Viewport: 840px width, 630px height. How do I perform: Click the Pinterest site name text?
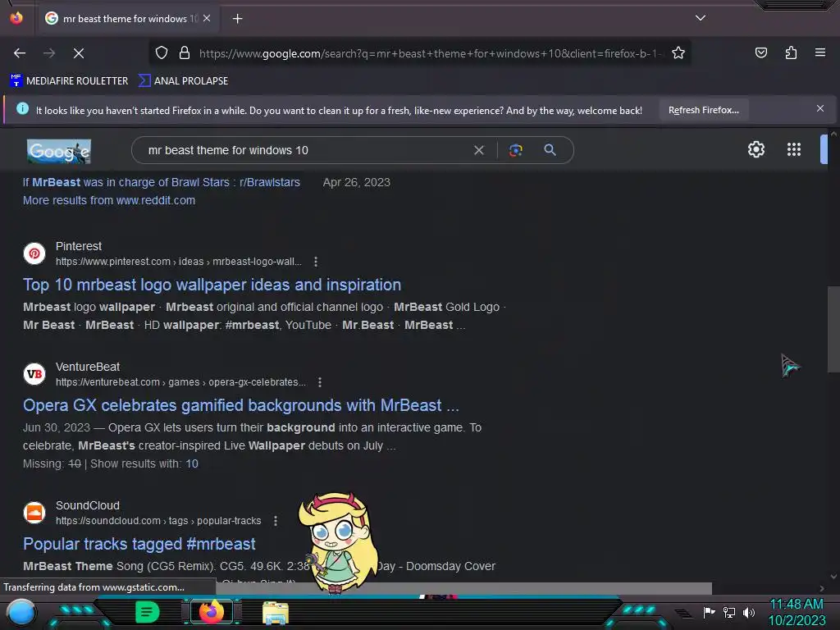coord(79,246)
